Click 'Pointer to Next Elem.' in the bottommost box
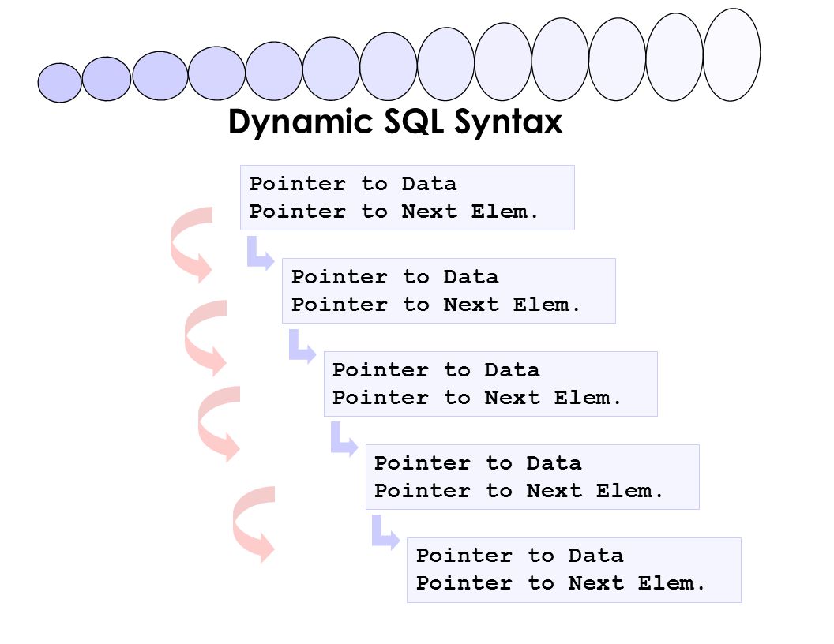Screen dimensions: 834x644 (560, 583)
